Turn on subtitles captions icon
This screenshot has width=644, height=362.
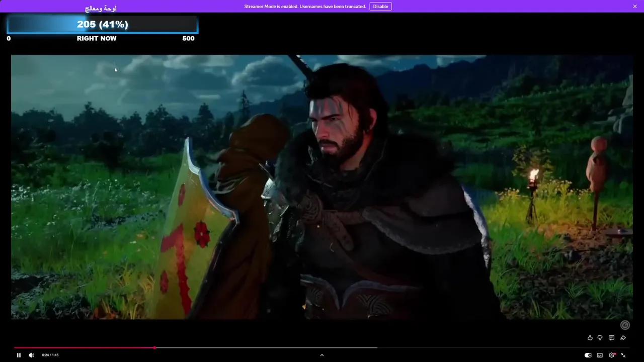click(x=600, y=355)
